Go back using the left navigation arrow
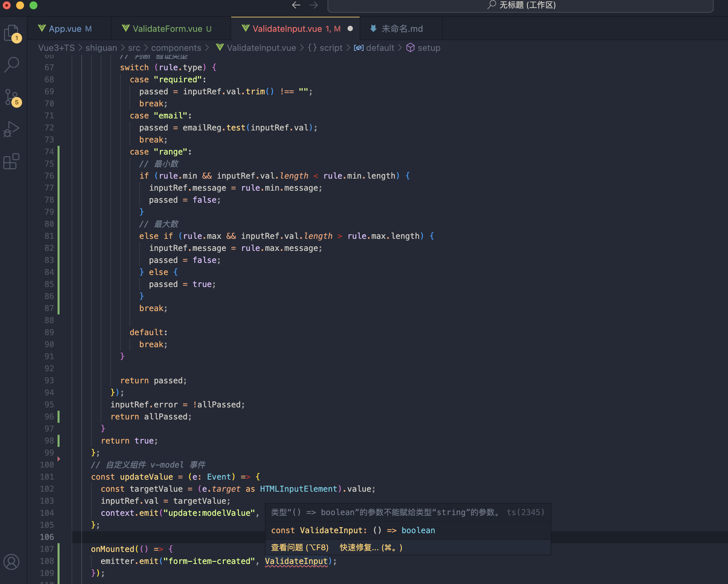728x584 pixels. tap(296, 5)
